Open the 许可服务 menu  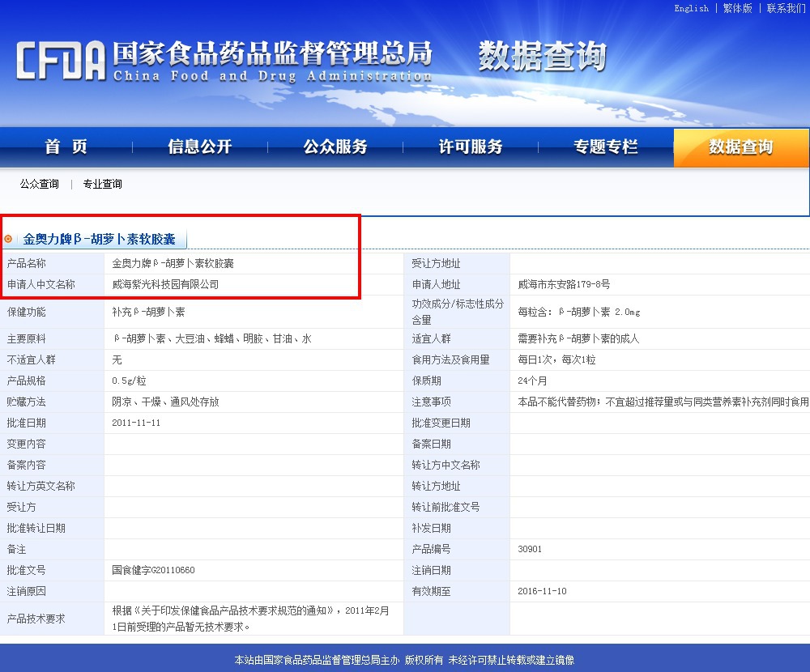pyautogui.click(x=471, y=147)
